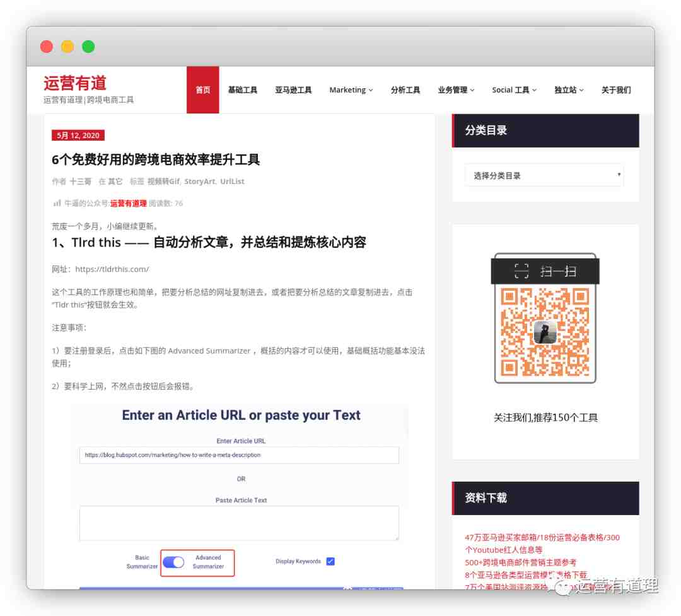The width and height of the screenshot is (681, 616).
Task: Open the 47万亚马逊买家邮箱 download link
Action: (542, 543)
